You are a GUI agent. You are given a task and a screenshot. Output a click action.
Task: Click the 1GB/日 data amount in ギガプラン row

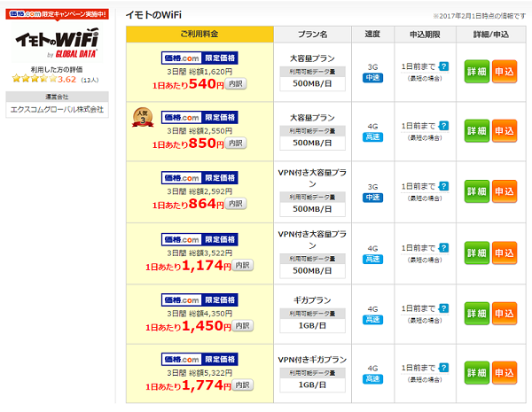[x=312, y=325]
